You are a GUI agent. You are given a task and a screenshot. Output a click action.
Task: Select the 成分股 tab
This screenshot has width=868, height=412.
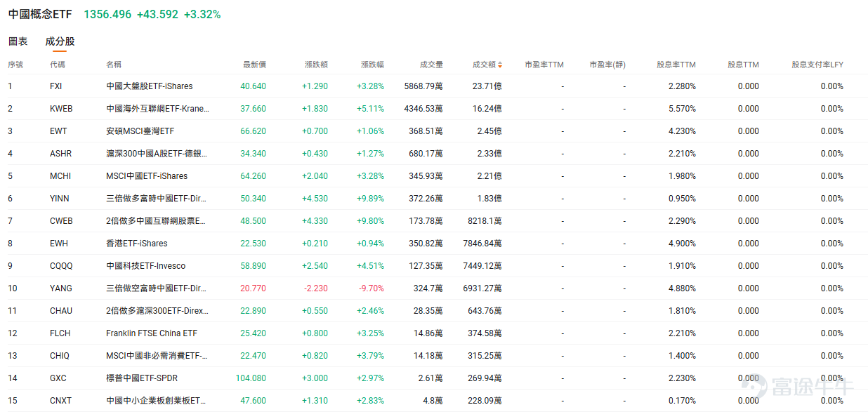(x=60, y=41)
